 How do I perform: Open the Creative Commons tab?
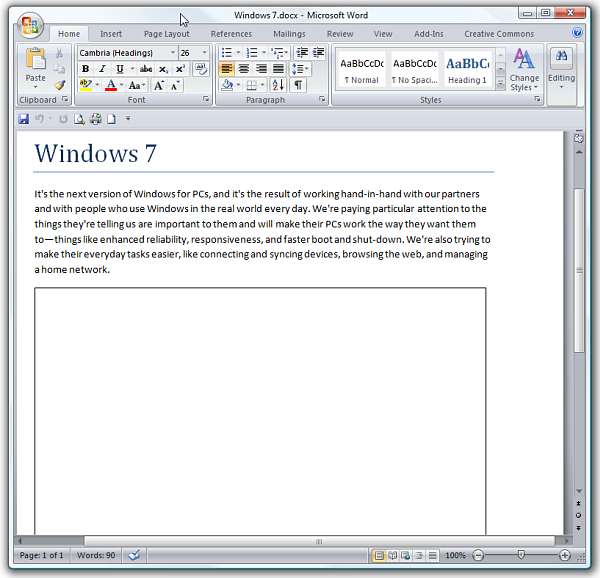499,34
